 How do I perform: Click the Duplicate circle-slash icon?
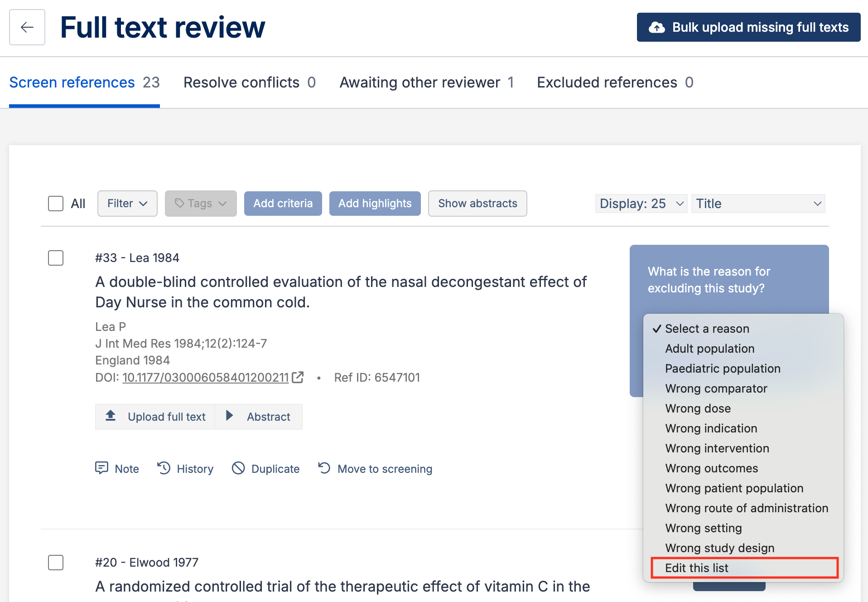coord(238,468)
